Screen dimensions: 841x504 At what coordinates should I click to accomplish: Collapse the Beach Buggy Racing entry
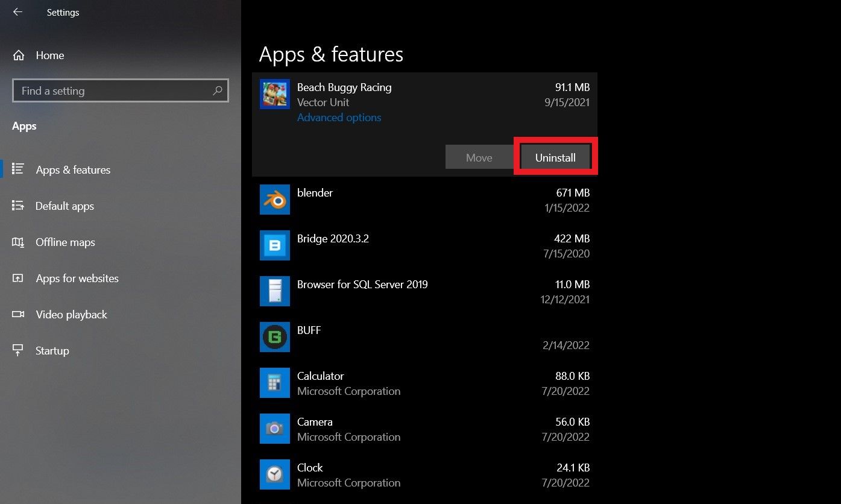click(422, 94)
